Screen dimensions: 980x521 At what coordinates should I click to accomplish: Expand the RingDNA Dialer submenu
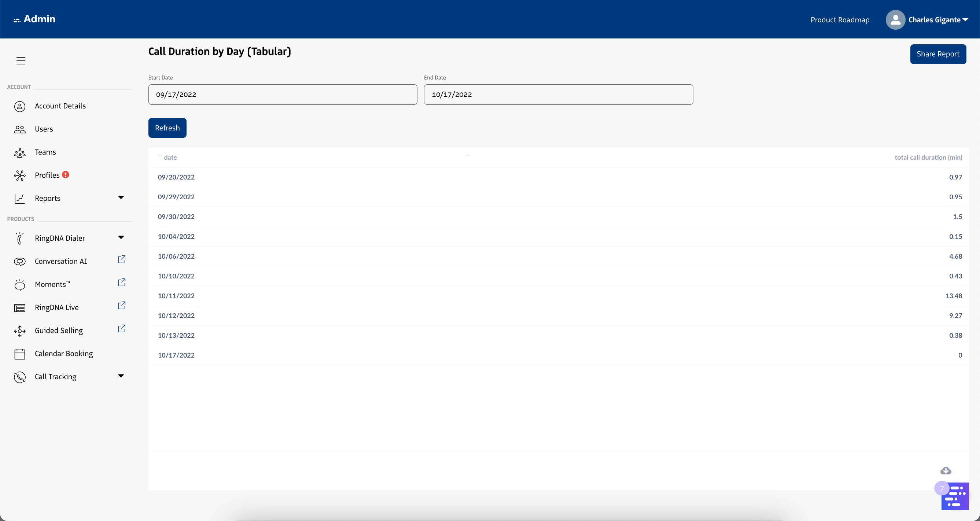121,238
